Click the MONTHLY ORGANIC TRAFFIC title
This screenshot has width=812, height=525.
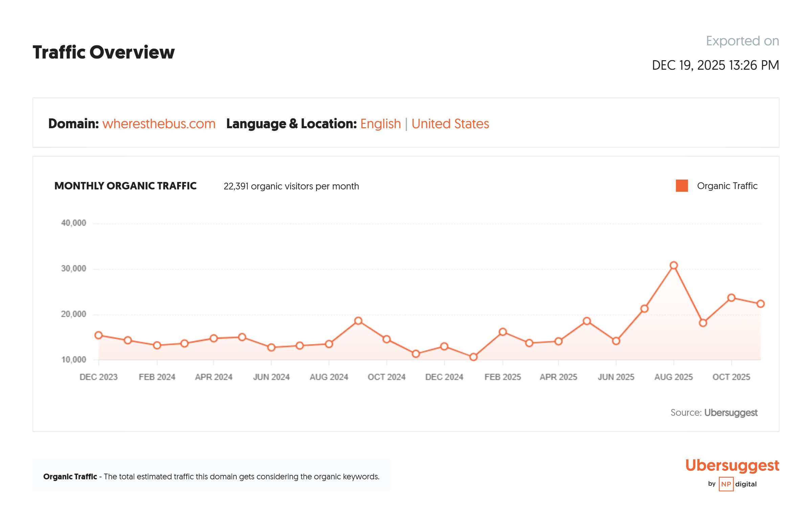click(125, 186)
